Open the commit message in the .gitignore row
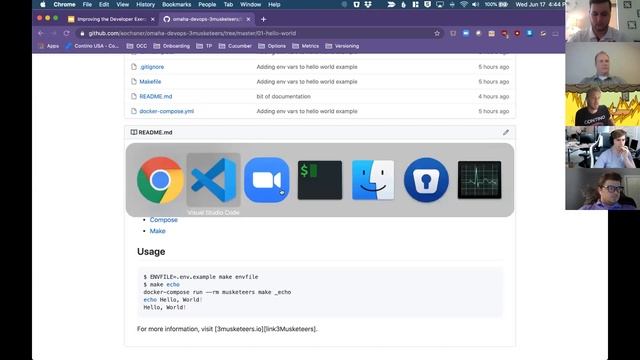Image resolution: width=640 pixels, height=360 pixels. click(x=307, y=67)
